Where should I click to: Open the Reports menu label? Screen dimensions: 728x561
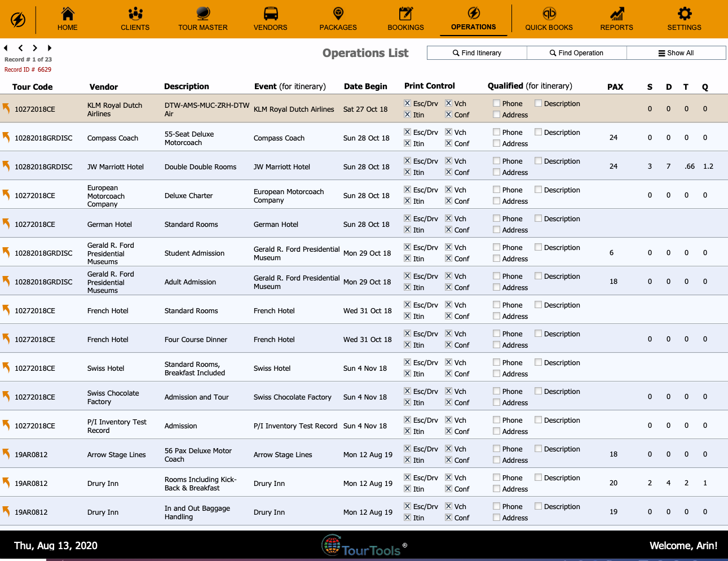click(x=617, y=28)
